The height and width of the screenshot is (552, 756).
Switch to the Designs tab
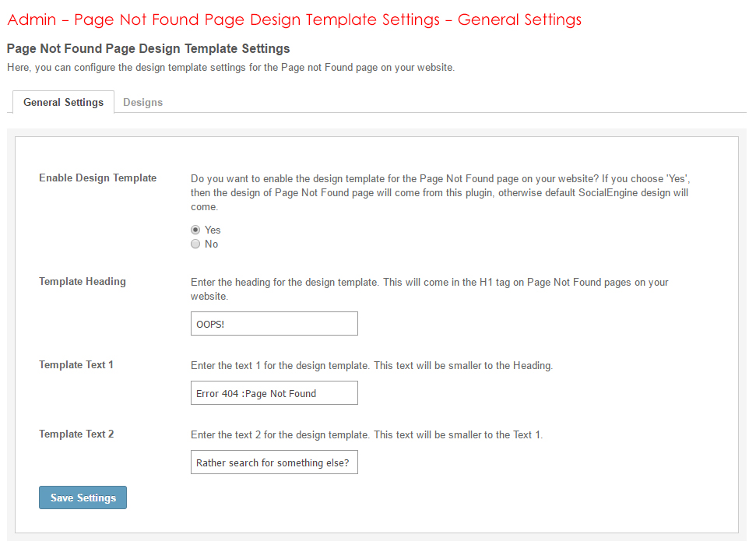click(142, 102)
